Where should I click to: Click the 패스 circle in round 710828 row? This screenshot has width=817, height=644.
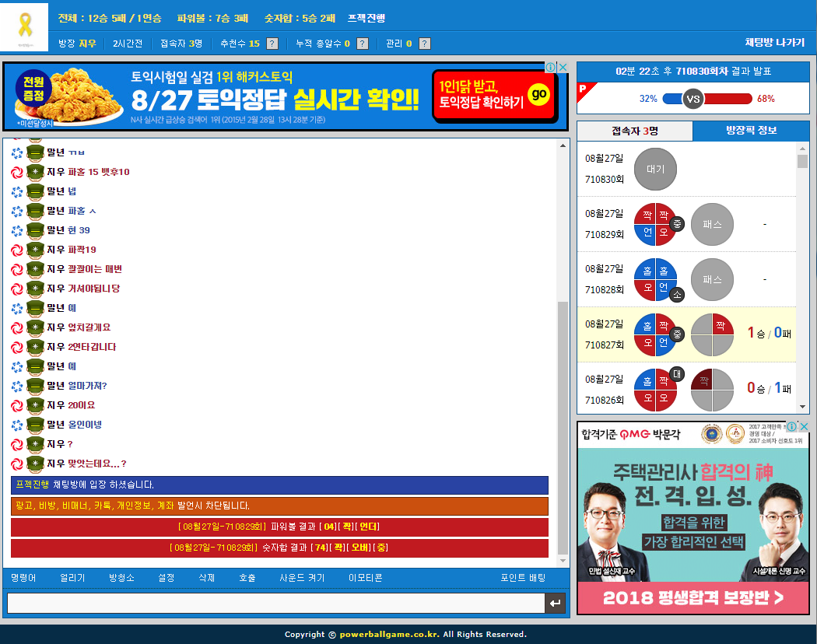point(712,279)
